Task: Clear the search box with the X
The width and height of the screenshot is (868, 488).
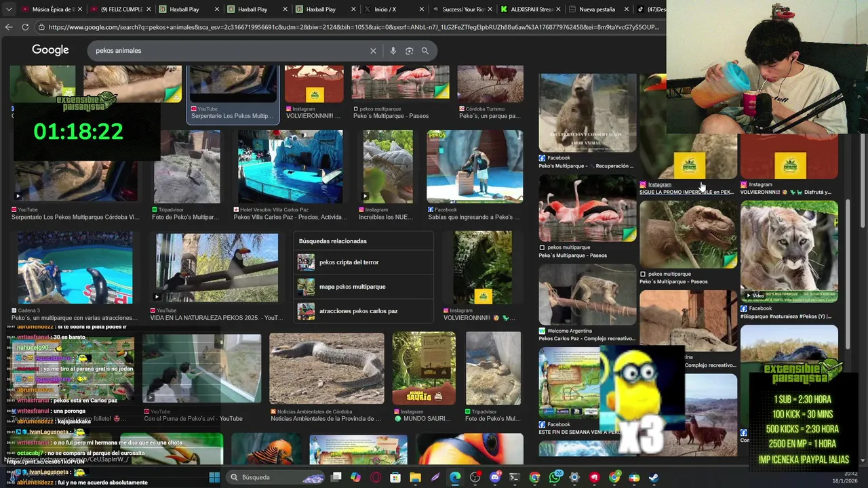Action: point(373,51)
